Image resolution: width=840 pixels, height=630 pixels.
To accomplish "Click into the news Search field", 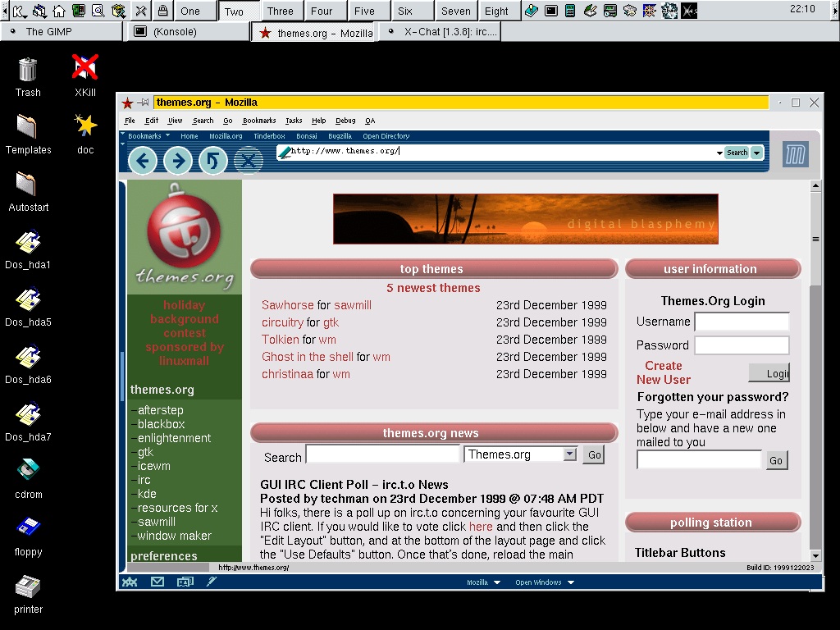I will pos(382,454).
